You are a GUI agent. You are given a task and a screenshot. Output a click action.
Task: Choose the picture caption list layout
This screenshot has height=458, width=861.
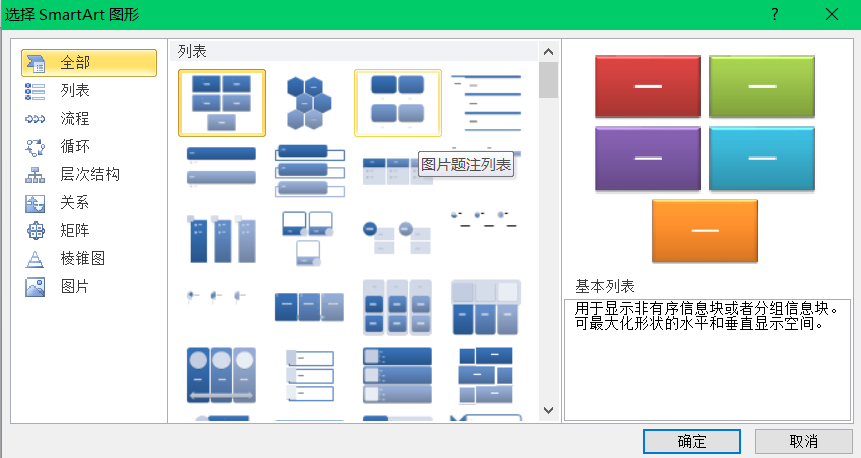398,103
